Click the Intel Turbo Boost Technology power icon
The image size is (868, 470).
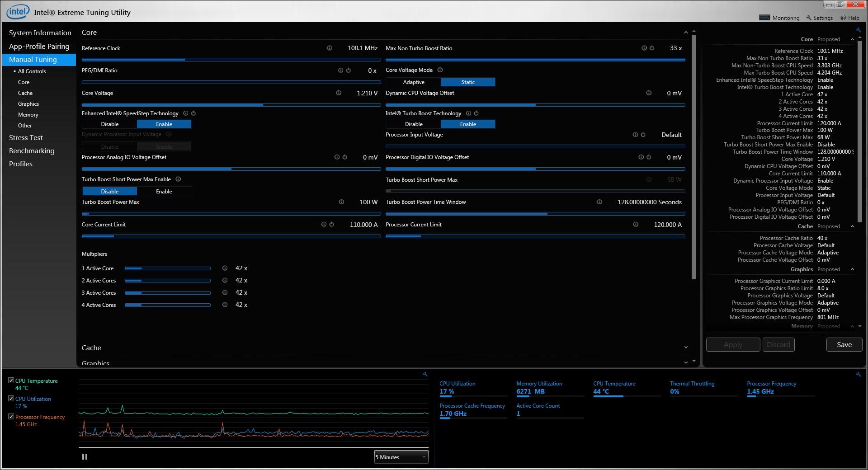[476, 113]
